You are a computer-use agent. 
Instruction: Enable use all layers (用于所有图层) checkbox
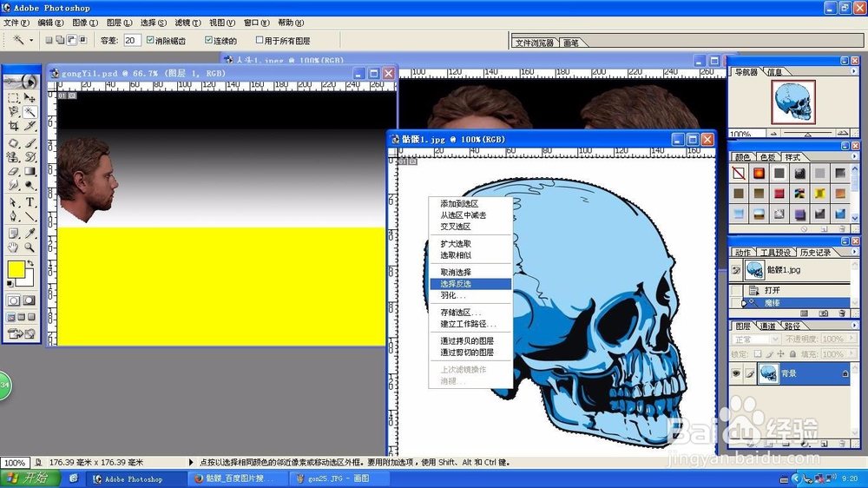259,40
